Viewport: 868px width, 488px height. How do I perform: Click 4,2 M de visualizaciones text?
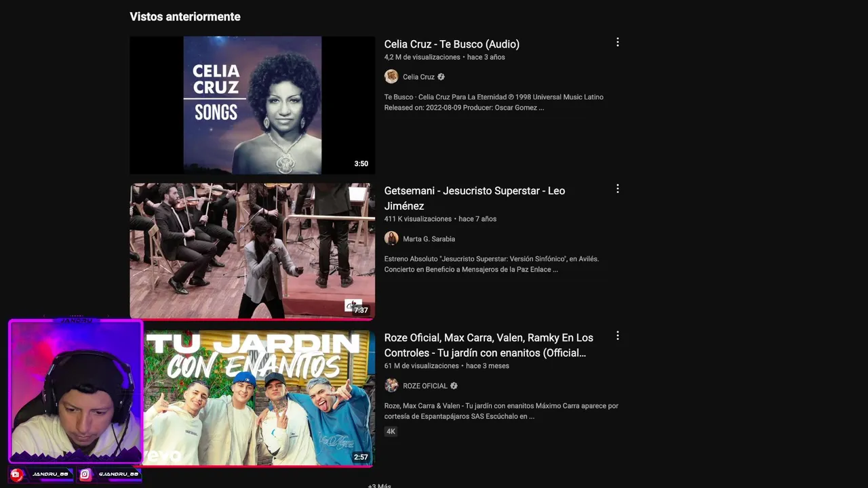pyautogui.click(x=422, y=57)
